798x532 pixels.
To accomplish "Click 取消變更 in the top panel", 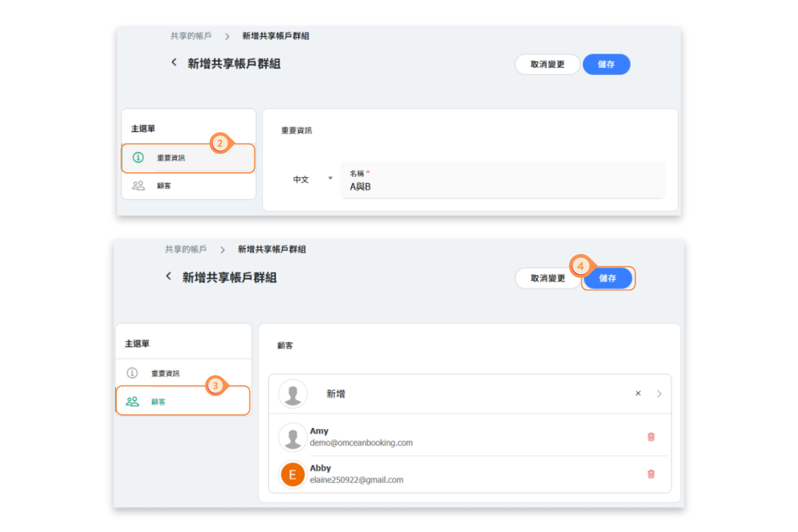I will pyautogui.click(x=547, y=65).
